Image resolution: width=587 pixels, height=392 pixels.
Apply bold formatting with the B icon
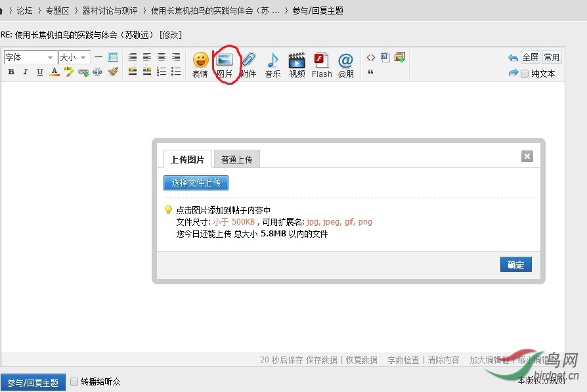click(x=12, y=72)
